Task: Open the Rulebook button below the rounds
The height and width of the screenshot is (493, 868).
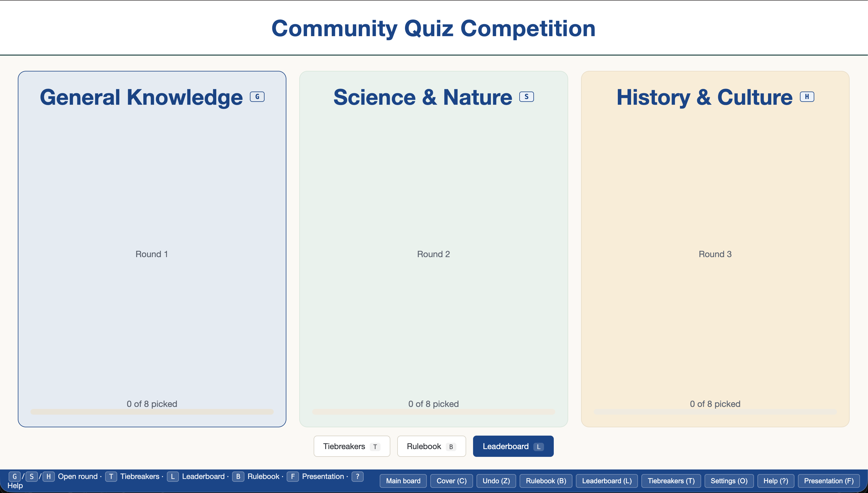Action: (x=432, y=446)
